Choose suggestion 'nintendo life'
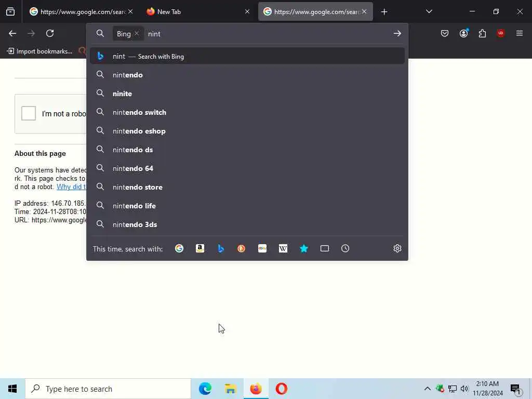The height and width of the screenshot is (399, 532). (x=247, y=206)
